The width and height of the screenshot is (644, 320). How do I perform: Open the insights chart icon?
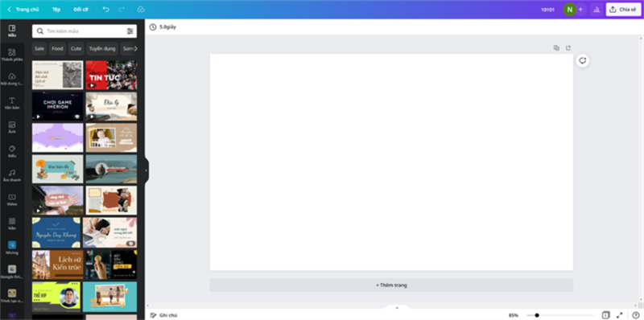[x=597, y=10]
